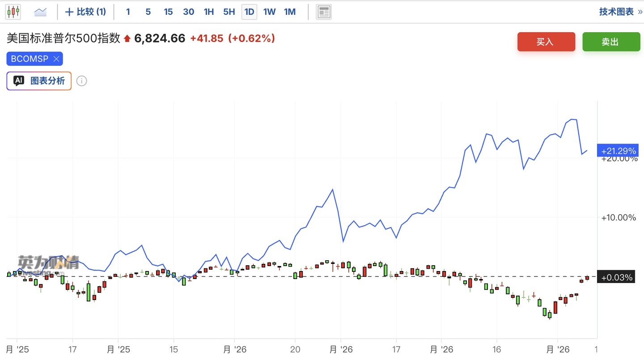Click the index price 6,824.66

pos(160,38)
